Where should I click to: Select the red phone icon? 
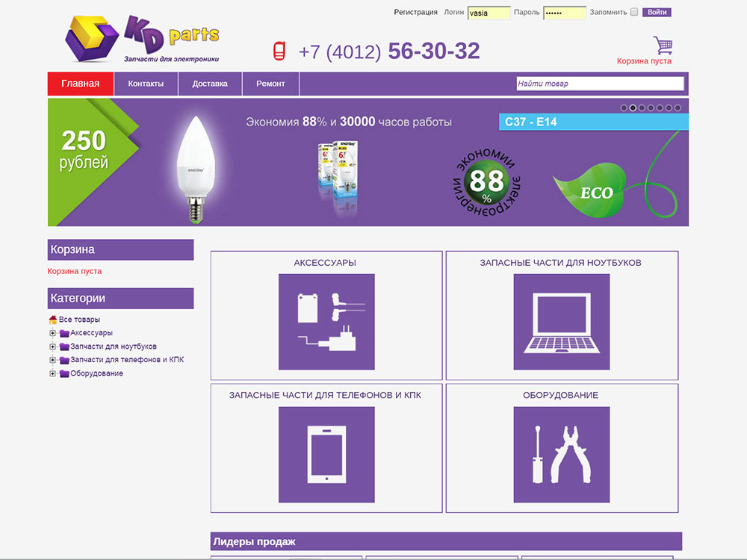(279, 51)
